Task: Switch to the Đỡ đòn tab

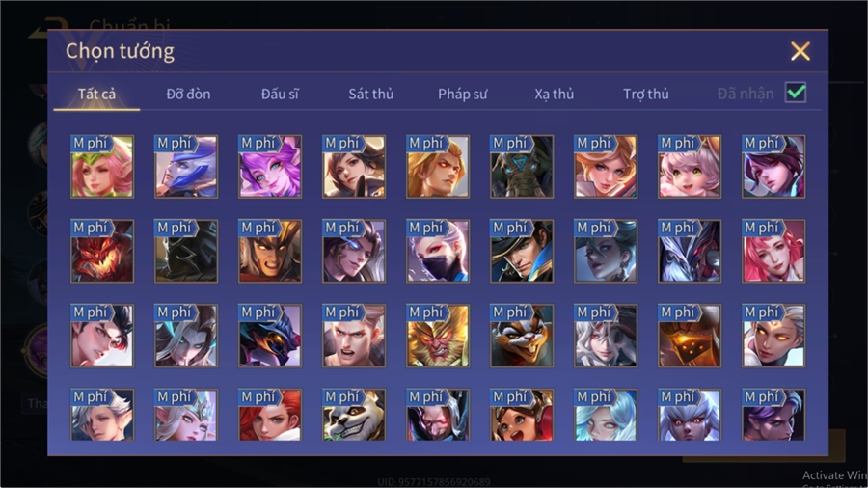Action: tap(188, 95)
